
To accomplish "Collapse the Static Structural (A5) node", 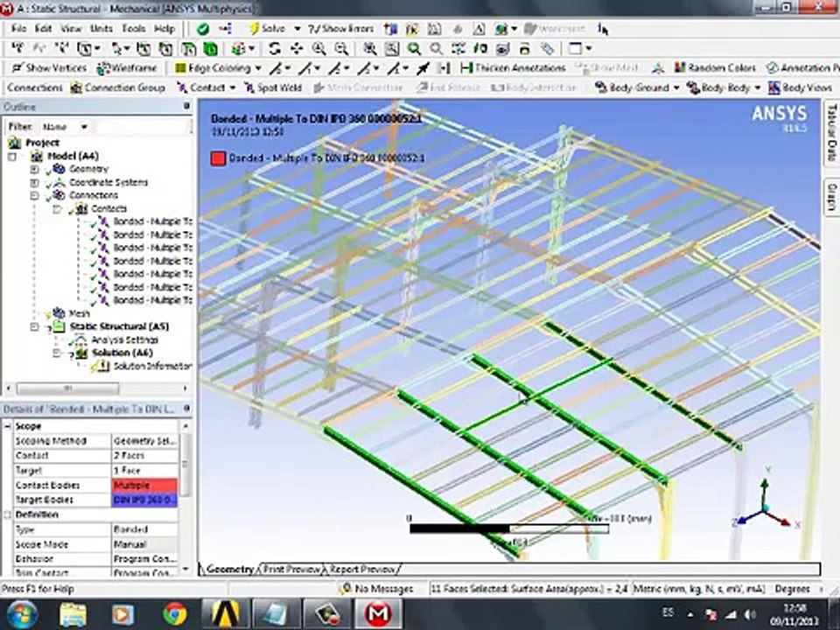I will point(34,326).
